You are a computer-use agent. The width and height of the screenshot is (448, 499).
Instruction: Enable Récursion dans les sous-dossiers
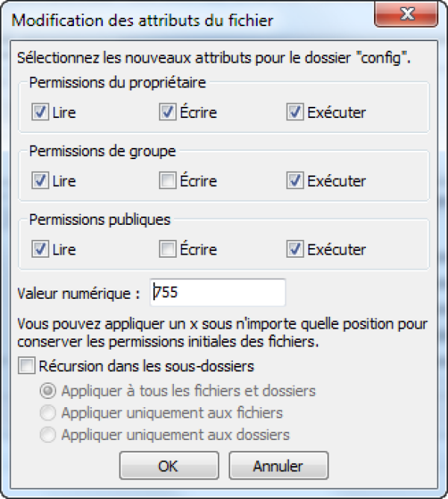point(27,366)
